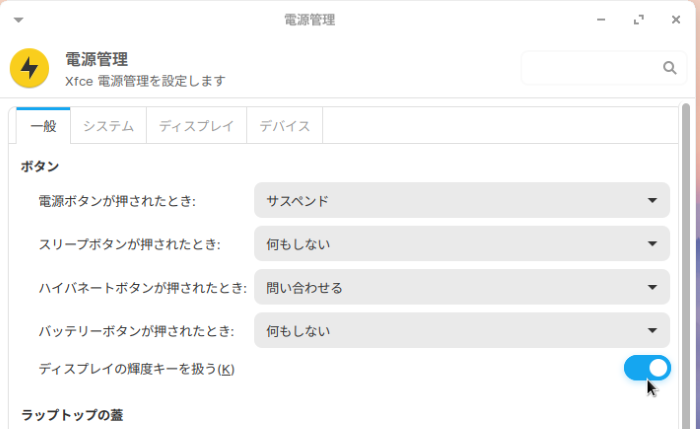The width and height of the screenshot is (700, 429).
Task: Toggle the ディスプレイの輝度キーを扱う switch
Action: click(647, 368)
